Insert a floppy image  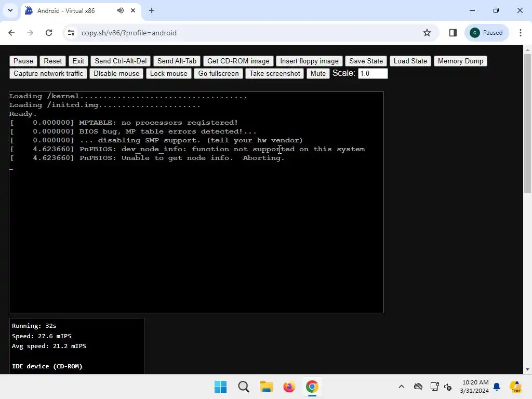coord(310,61)
